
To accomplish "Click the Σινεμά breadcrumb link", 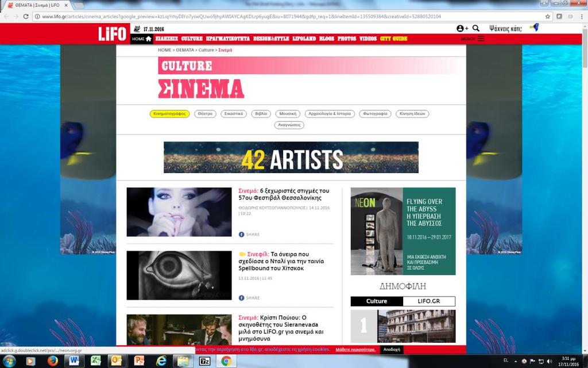I will pos(225,50).
